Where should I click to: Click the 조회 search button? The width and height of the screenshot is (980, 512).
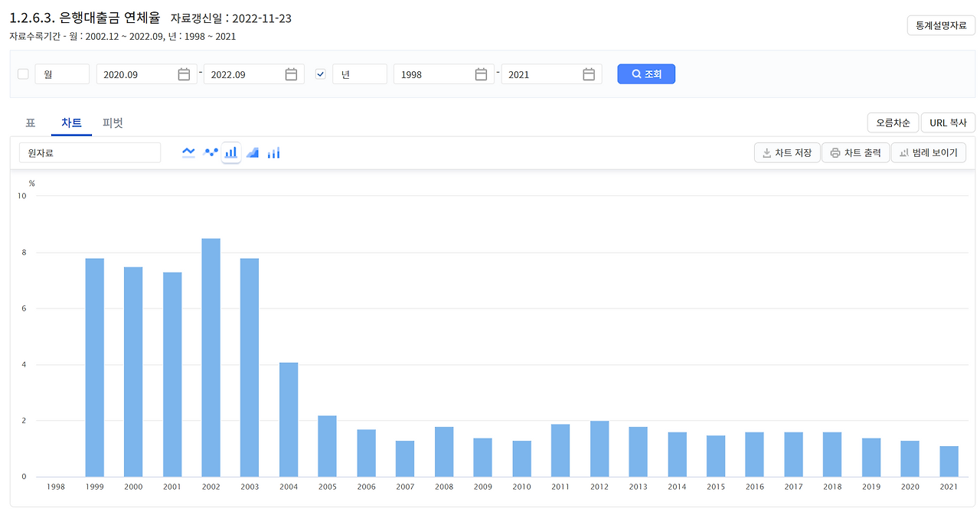646,74
